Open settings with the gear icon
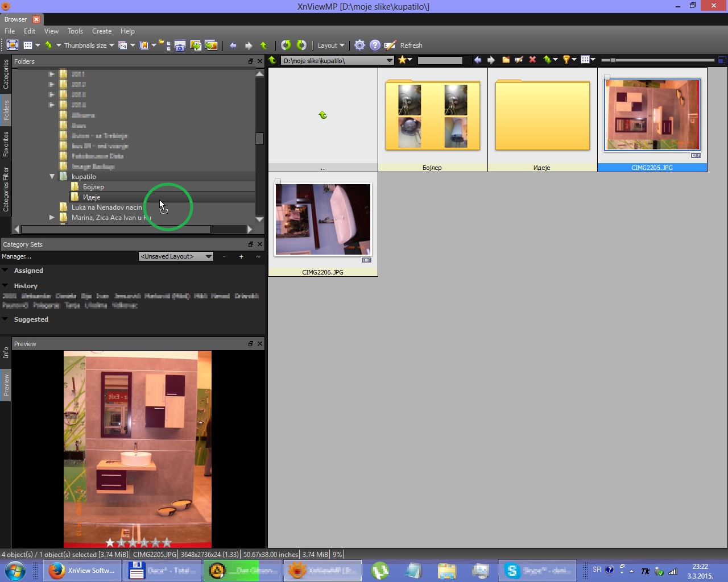Viewport: 728px width, 582px height. point(359,45)
